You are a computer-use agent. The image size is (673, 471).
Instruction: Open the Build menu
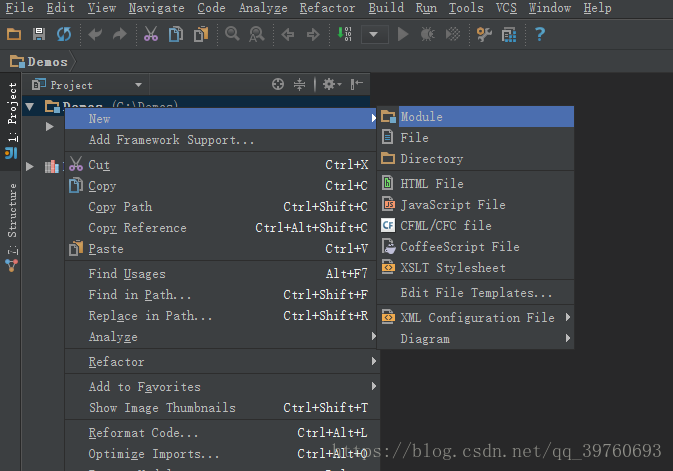pos(386,8)
